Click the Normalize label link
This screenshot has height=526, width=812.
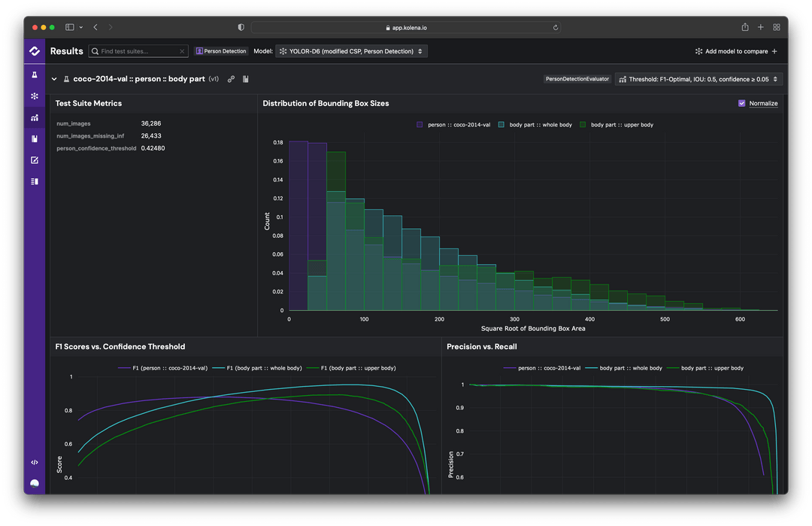click(763, 103)
